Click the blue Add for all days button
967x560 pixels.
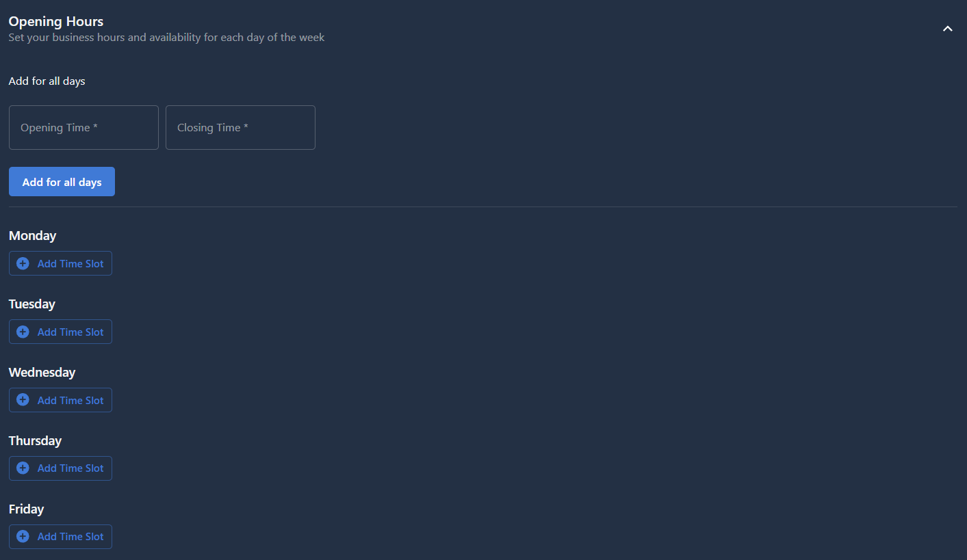tap(62, 182)
